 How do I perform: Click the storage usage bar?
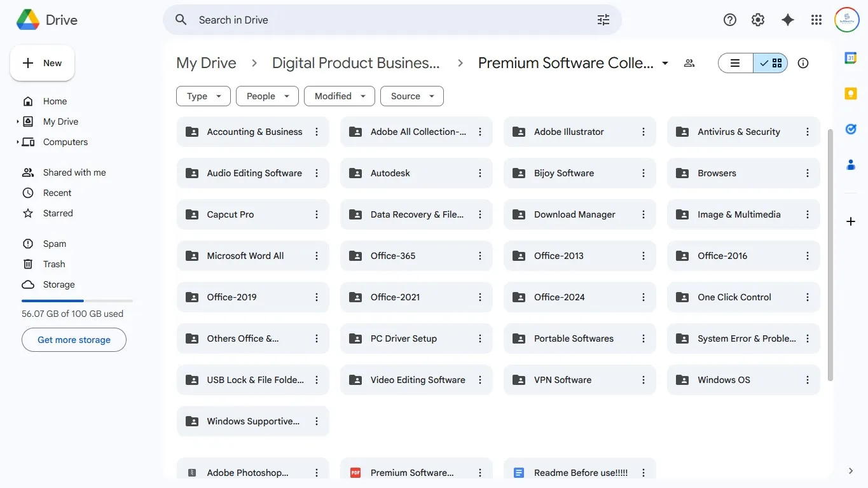coord(76,301)
